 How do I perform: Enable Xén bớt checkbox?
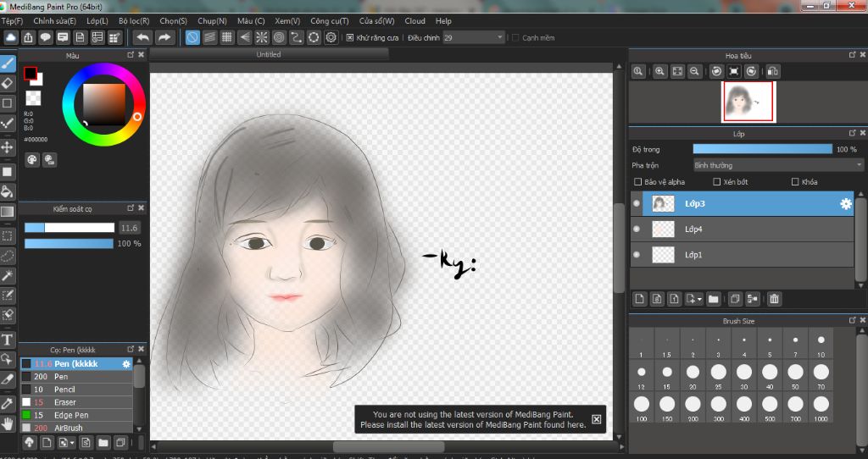[x=717, y=181]
